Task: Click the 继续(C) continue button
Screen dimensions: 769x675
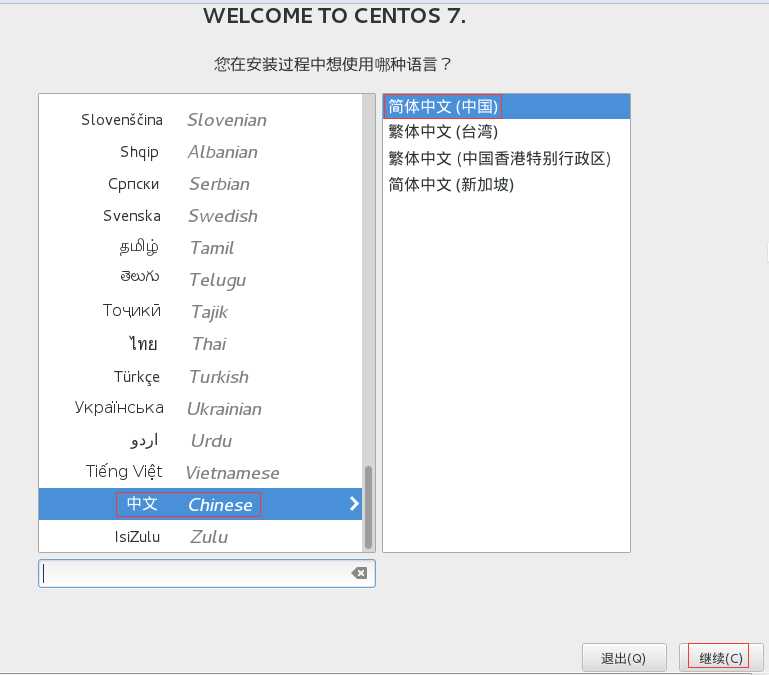Action: pos(721,657)
